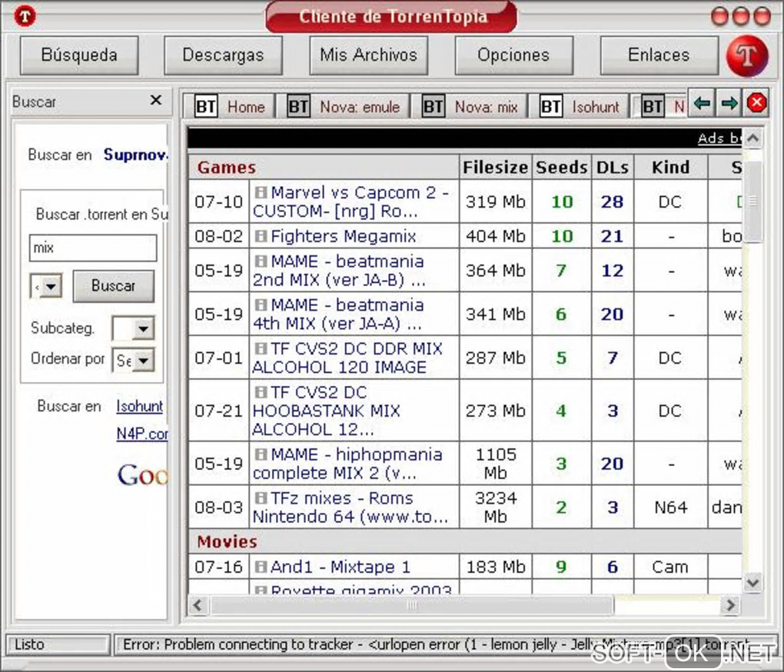Click the DLs column header
This screenshot has height=672, width=784.
coord(613,167)
